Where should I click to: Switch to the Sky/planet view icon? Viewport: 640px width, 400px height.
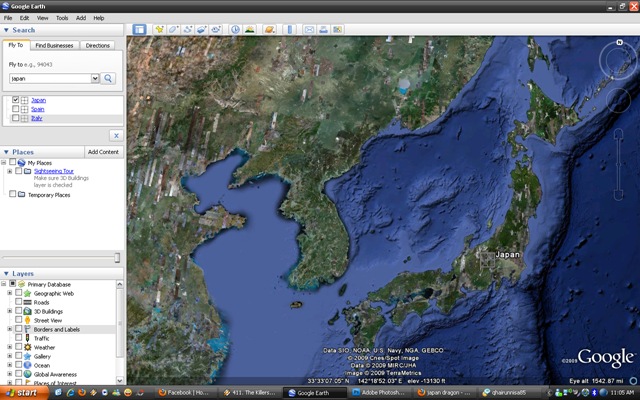pos(269,29)
